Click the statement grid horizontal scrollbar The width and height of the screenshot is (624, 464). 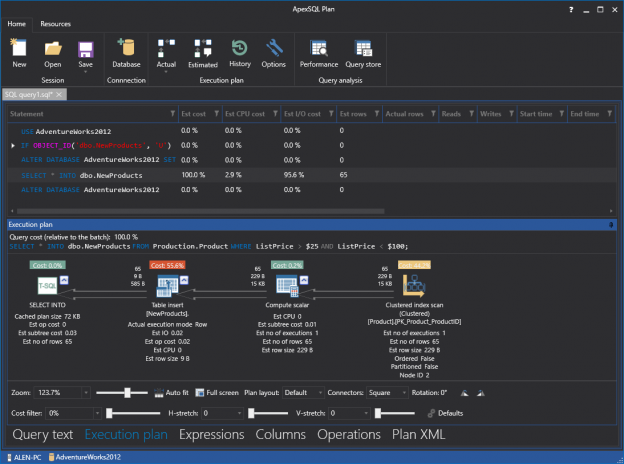(201, 211)
